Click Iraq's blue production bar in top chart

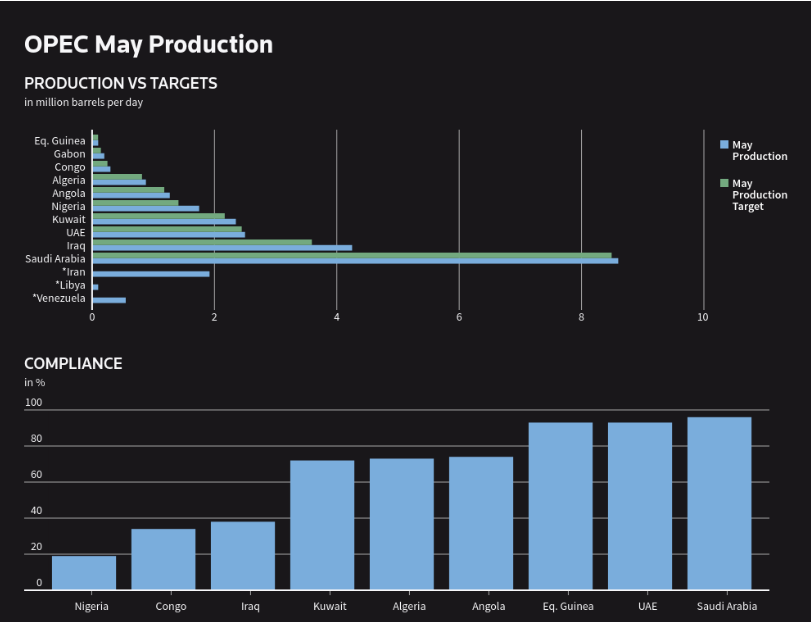pyautogui.click(x=222, y=247)
